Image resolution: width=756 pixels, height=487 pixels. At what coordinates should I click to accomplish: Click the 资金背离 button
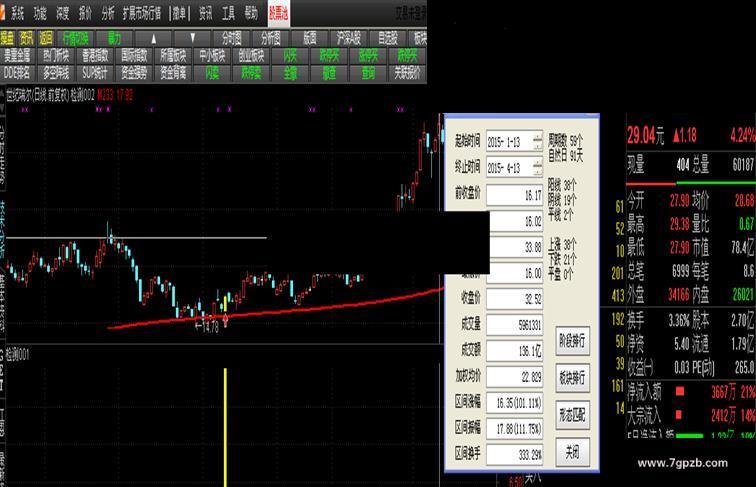[x=174, y=73]
